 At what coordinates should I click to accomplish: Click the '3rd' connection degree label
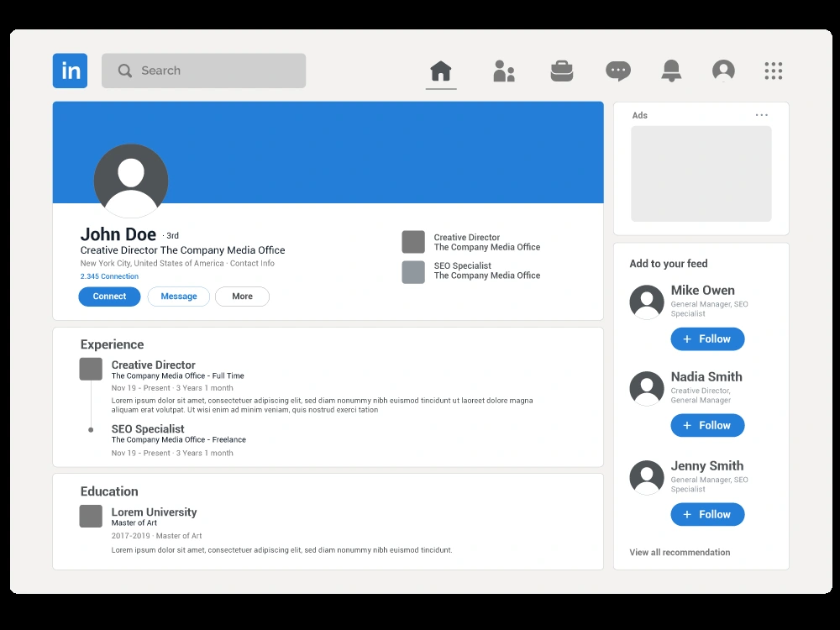(x=172, y=236)
